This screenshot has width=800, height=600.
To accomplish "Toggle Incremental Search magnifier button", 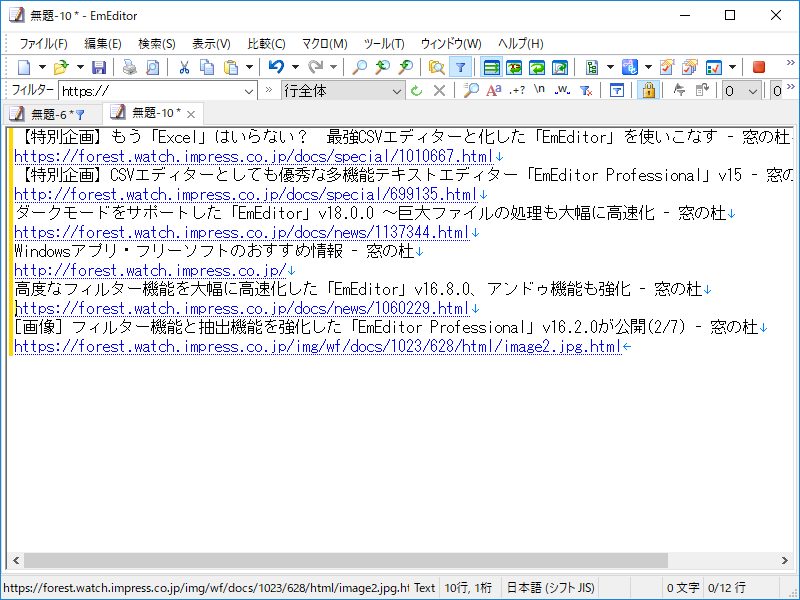I will [x=470, y=91].
